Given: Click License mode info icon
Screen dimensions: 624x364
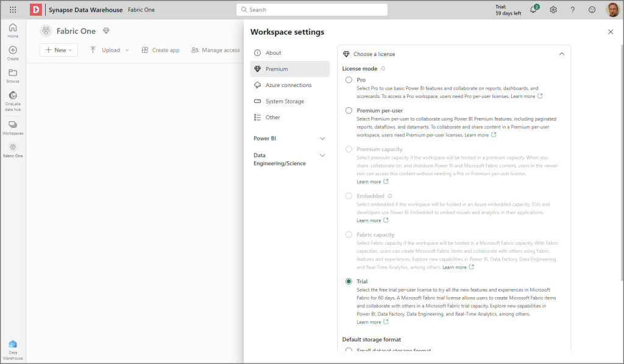Looking at the screenshot, I should pos(383,69).
